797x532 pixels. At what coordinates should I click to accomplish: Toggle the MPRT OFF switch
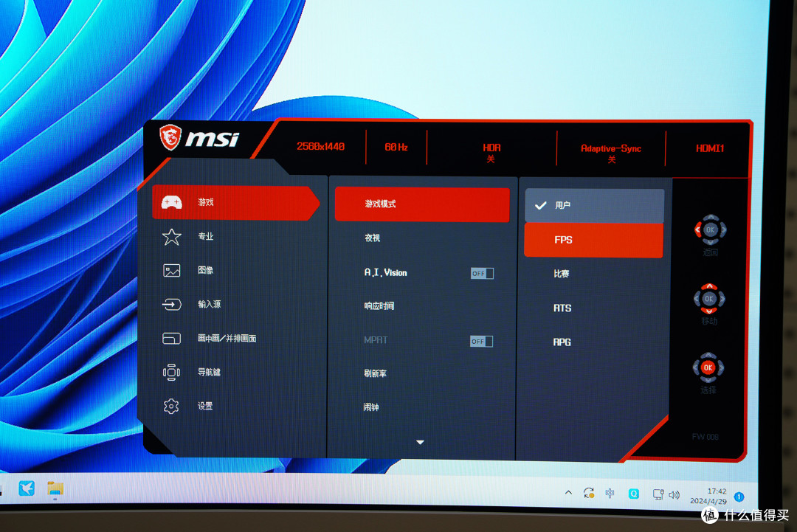481,342
